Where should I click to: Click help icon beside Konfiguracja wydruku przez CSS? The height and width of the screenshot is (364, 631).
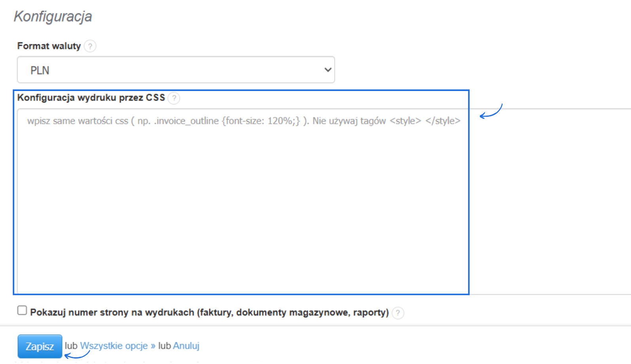point(174,98)
